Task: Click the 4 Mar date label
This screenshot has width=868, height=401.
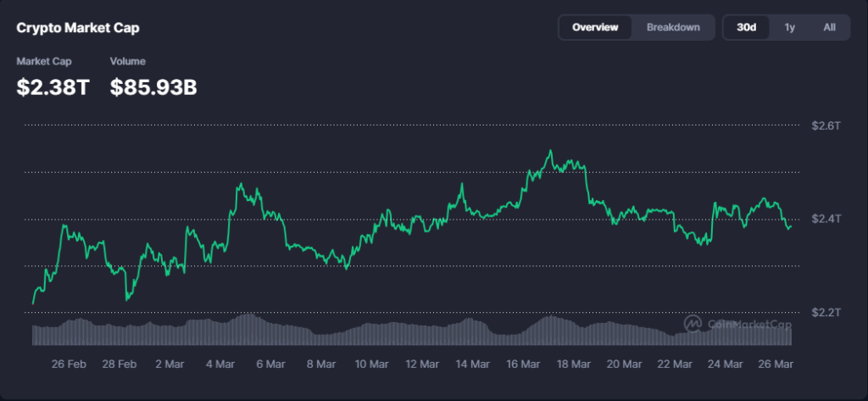Action: [x=220, y=364]
